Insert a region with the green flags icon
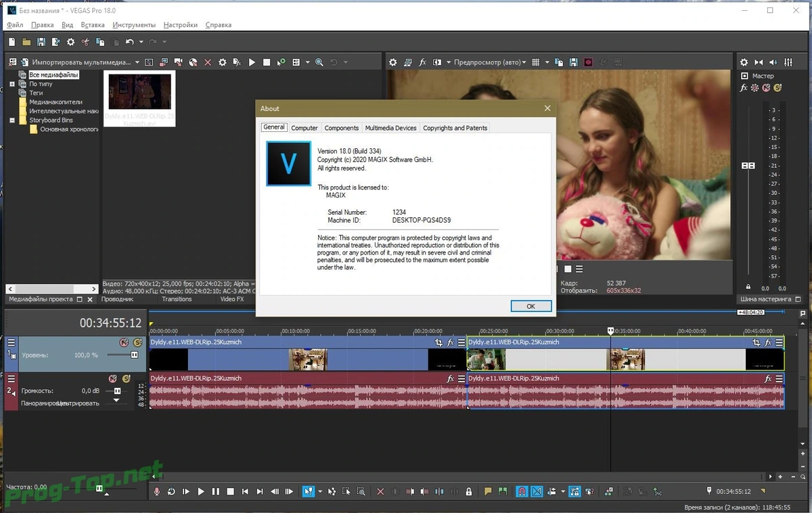812x513 pixels. (503, 491)
